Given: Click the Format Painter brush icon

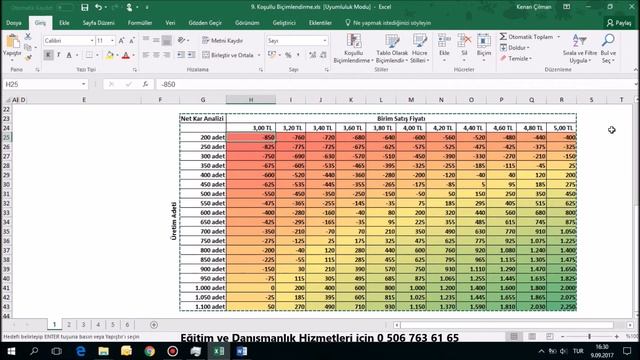Looking at the screenshot, I should point(28,58).
